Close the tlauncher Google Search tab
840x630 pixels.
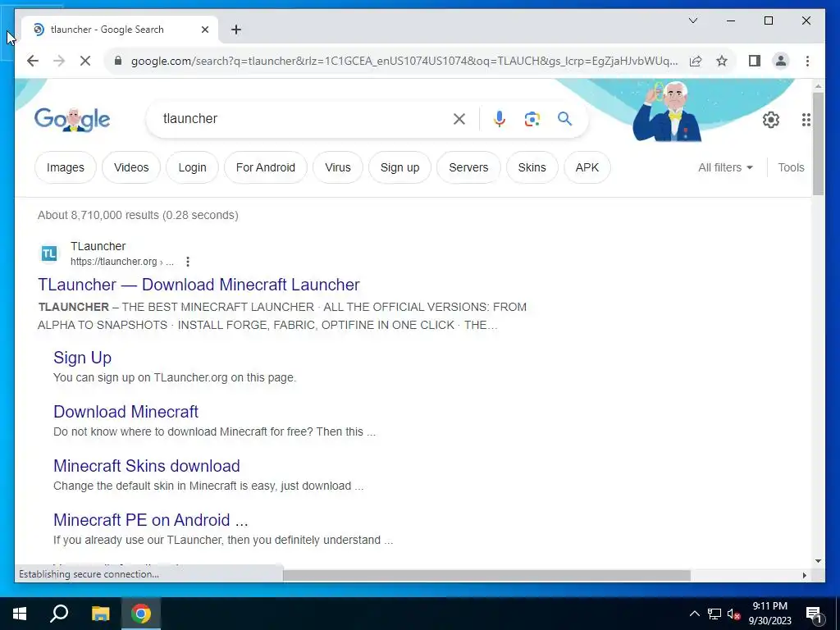coord(204,30)
